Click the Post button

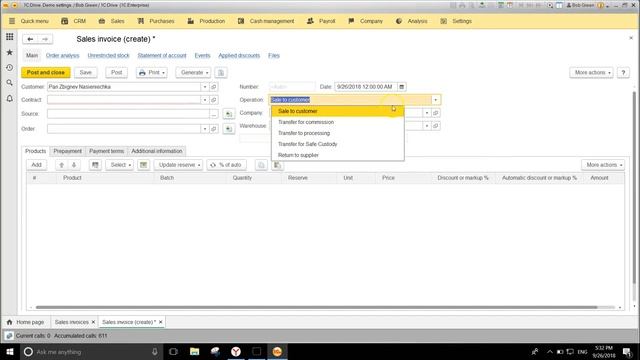[x=116, y=73]
